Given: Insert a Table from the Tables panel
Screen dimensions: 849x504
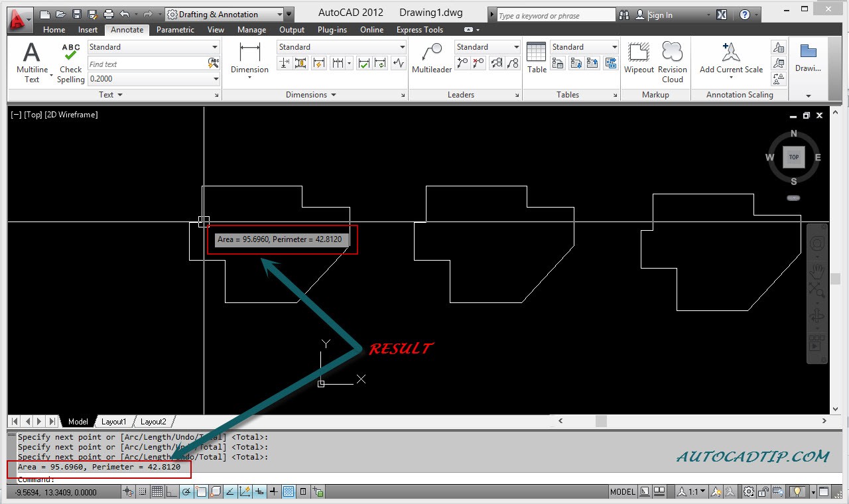Looking at the screenshot, I should pos(537,58).
